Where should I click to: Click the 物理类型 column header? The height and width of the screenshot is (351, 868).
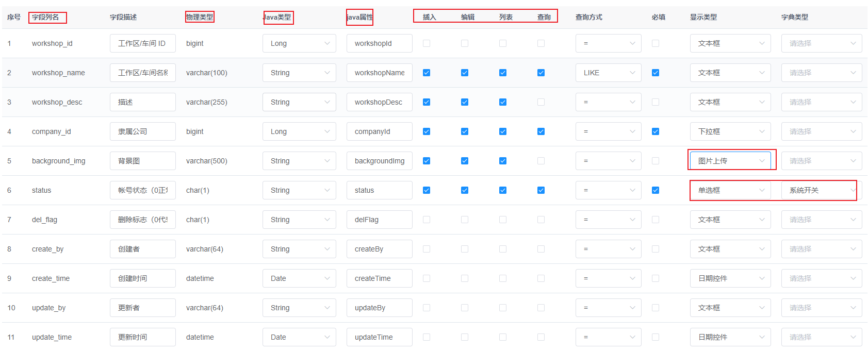200,17
